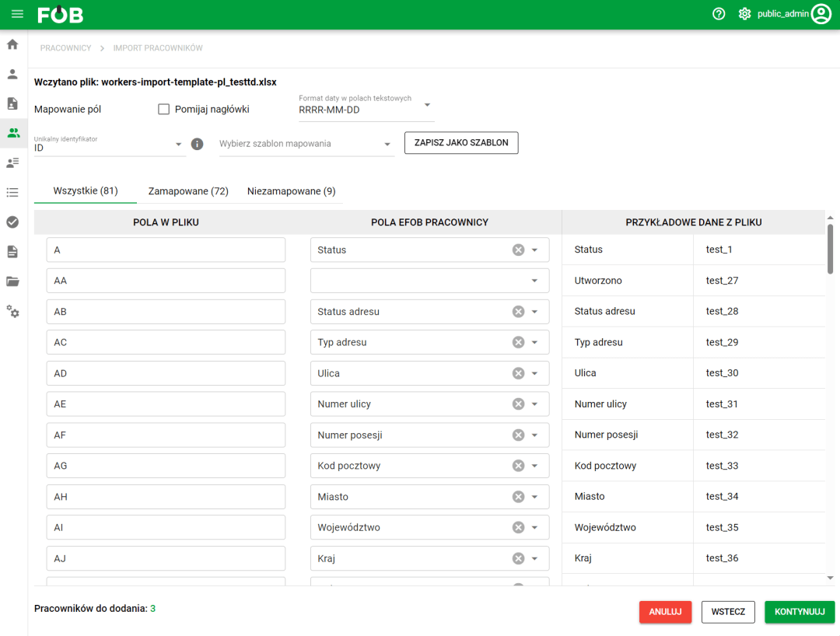Open the hamburger navigation menu
840x636 pixels.
click(x=17, y=15)
